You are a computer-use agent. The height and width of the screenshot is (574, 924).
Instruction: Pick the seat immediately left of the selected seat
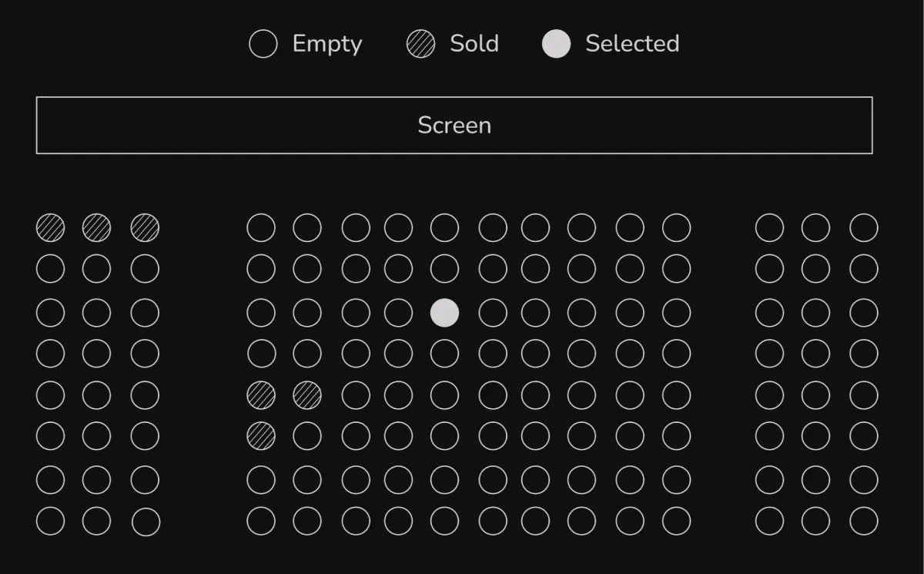[x=398, y=313]
